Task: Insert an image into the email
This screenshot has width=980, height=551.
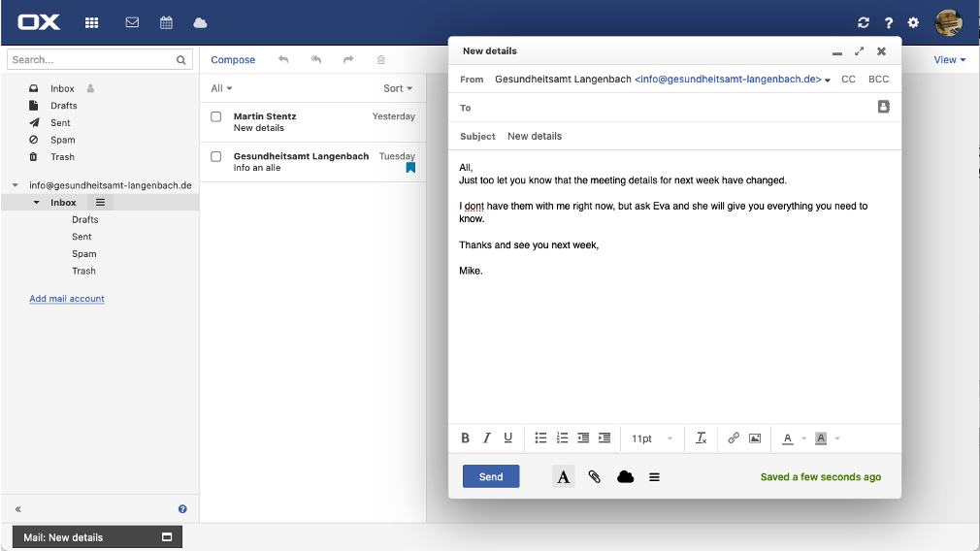Action: click(755, 438)
